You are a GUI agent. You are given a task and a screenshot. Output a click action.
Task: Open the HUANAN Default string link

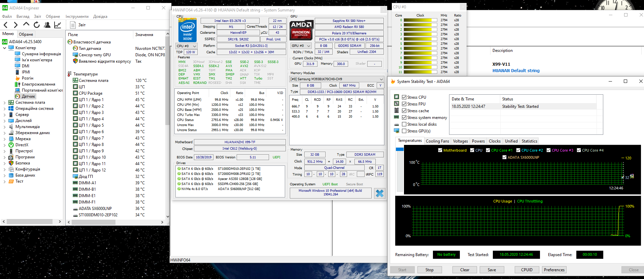[x=516, y=70]
